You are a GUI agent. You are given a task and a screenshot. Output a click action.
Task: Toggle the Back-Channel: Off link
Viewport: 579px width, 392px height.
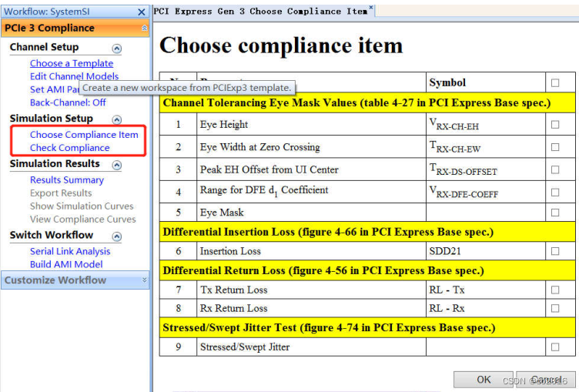tap(68, 102)
